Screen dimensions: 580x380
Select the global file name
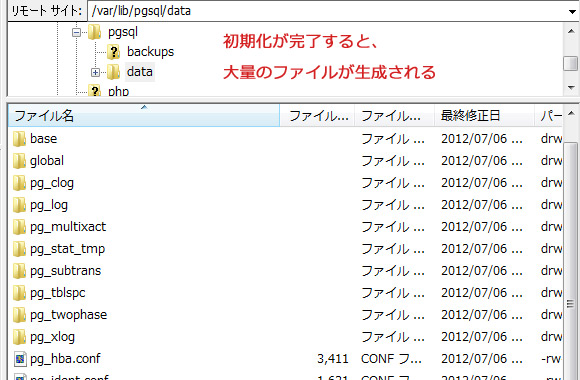(47, 161)
